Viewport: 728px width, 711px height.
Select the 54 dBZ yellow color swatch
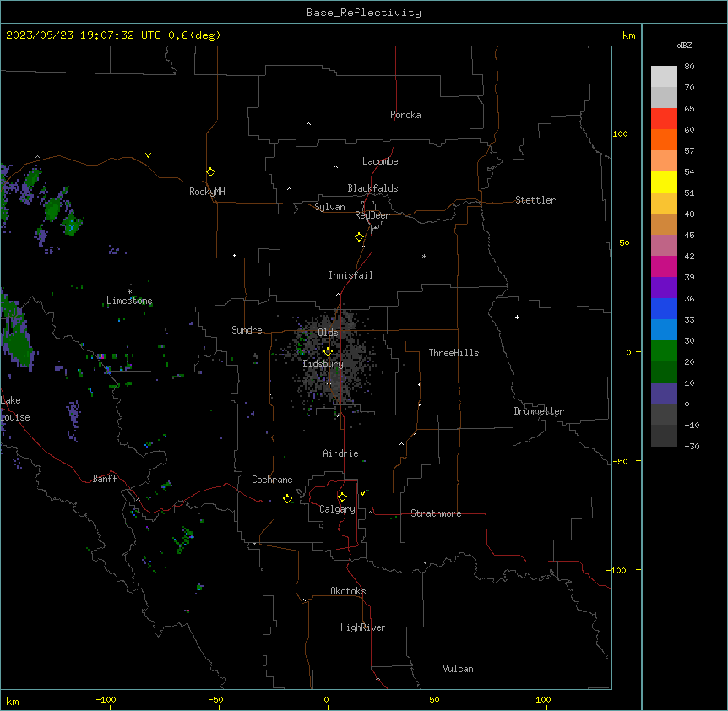pos(664,182)
